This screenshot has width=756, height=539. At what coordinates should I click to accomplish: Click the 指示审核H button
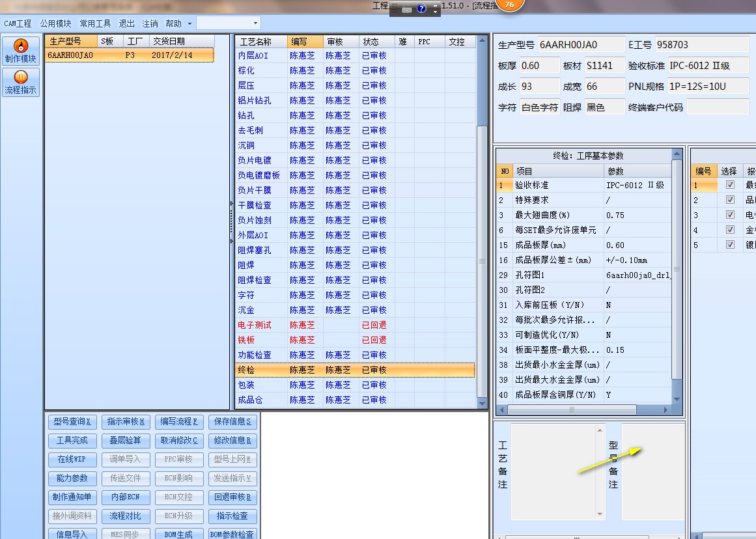pos(126,422)
